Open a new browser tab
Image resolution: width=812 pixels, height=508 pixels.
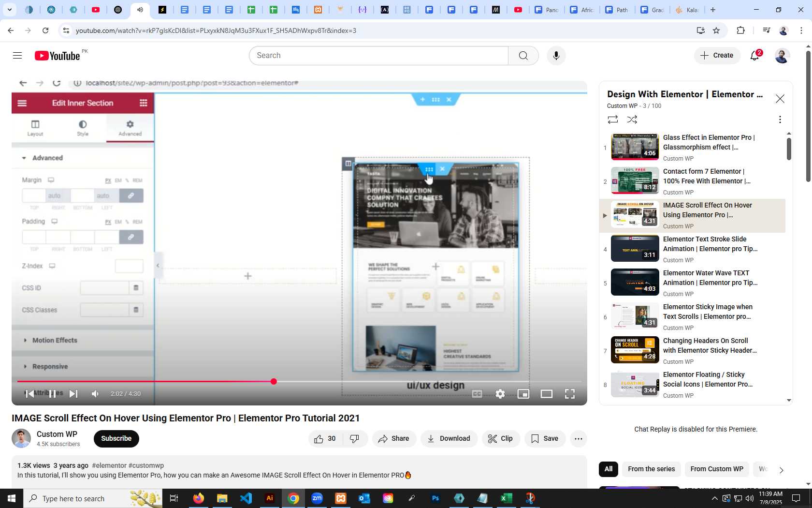(713, 10)
